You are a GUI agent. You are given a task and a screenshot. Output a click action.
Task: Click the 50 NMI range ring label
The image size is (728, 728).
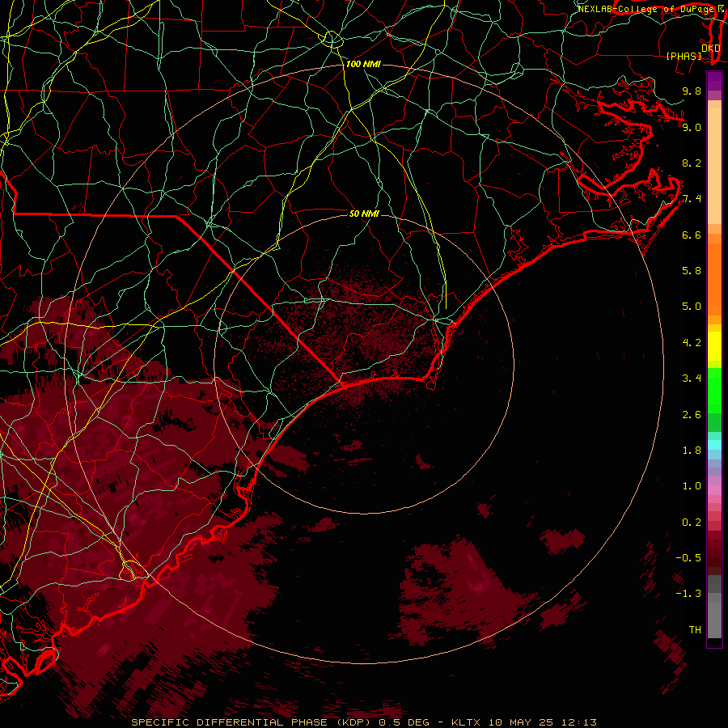pos(364,214)
